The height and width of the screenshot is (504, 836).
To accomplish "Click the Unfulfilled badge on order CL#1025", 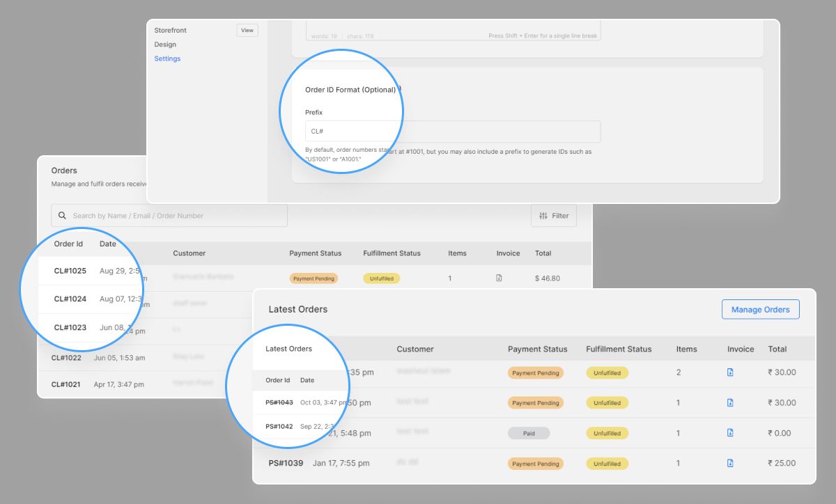I will [x=381, y=278].
